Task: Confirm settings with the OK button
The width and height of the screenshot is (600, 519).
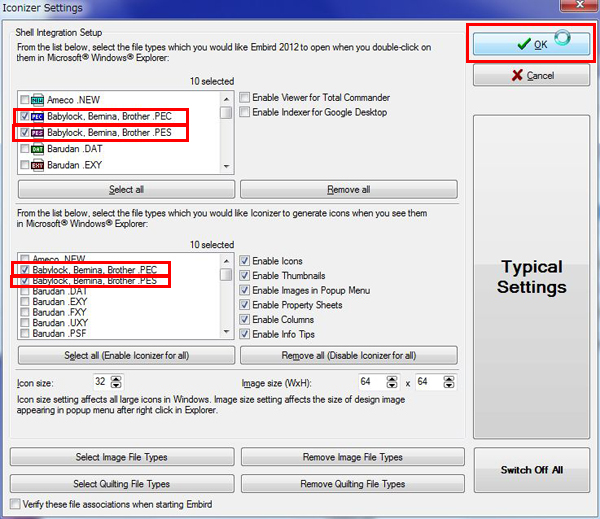Action: coord(531,44)
